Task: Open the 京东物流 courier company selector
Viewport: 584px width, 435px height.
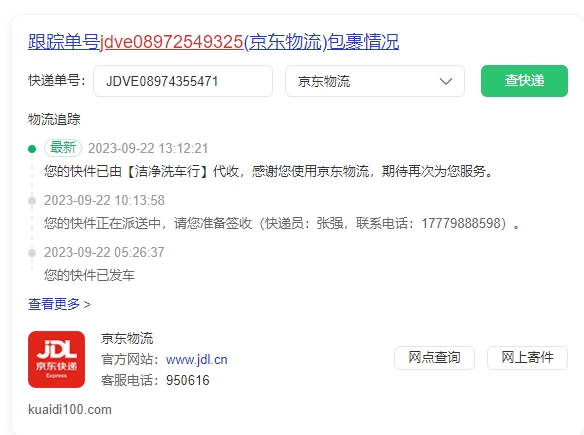Action: click(375, 81)
